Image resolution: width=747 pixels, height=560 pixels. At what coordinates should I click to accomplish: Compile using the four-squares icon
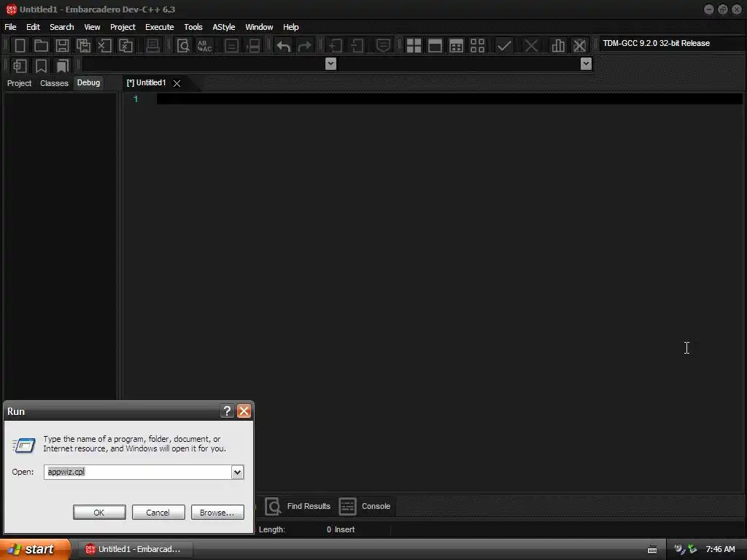[x=414, y=46]
